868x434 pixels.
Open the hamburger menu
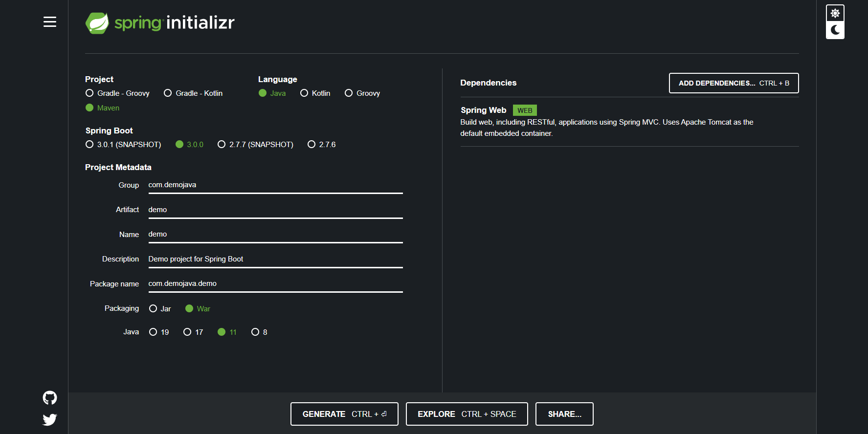[x=50, y=22]
